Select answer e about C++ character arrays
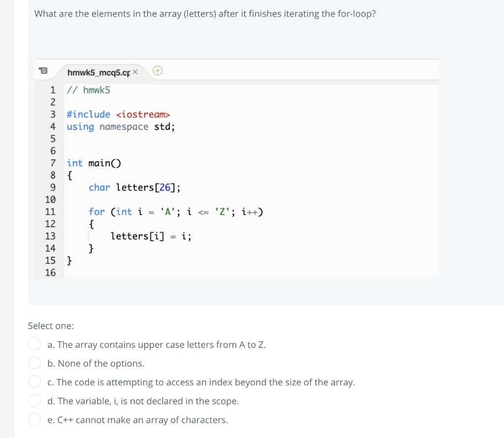Viewport: 504px width, 438px height. [x=34, y=419]
